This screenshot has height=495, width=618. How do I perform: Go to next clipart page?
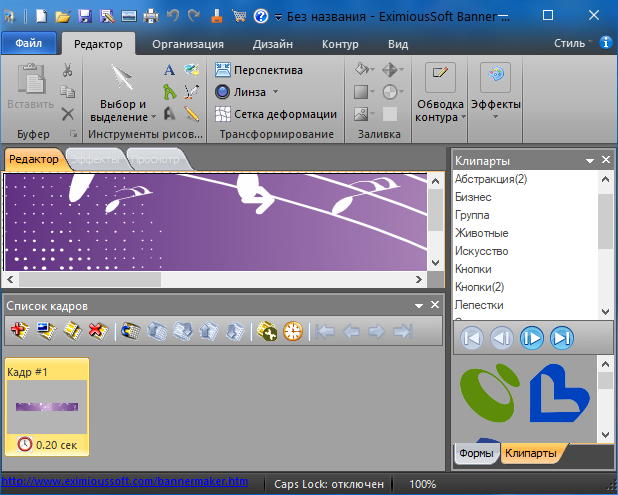coord(532,338)
